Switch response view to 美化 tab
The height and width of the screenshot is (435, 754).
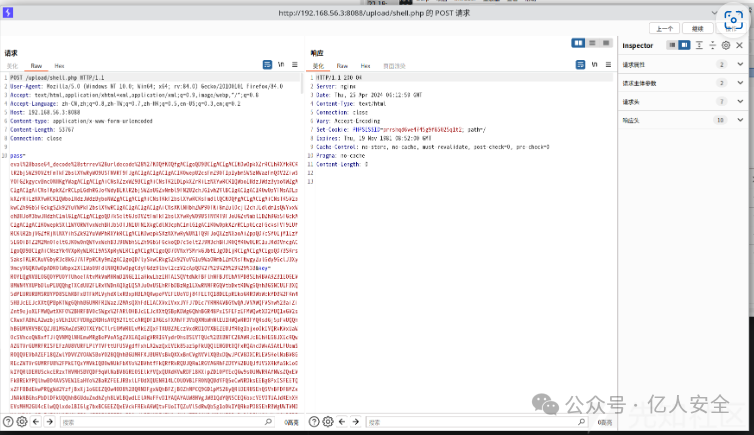[x=318, y=66]
